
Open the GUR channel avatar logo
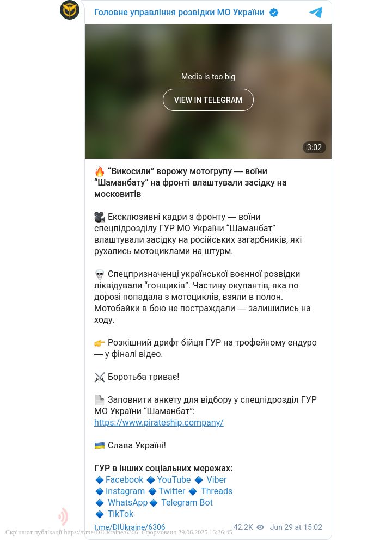point(70,10)
